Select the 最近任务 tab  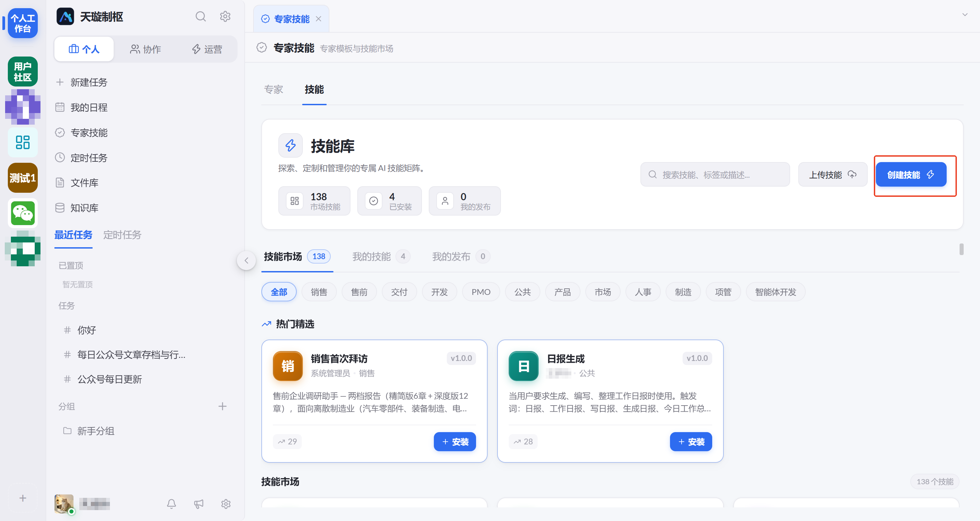73,235
